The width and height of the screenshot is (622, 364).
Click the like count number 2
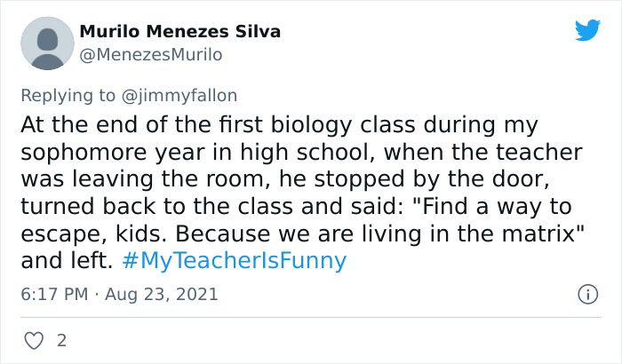tap(61, 341)
